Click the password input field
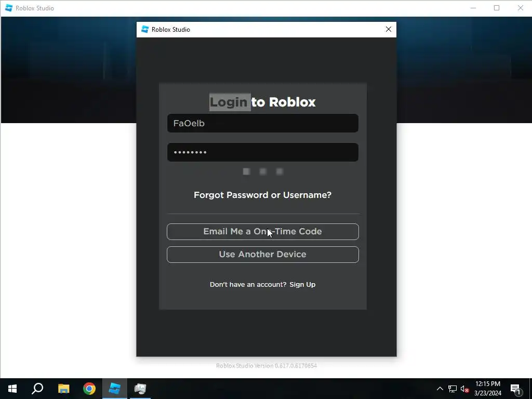 click(x=262, y=152)
